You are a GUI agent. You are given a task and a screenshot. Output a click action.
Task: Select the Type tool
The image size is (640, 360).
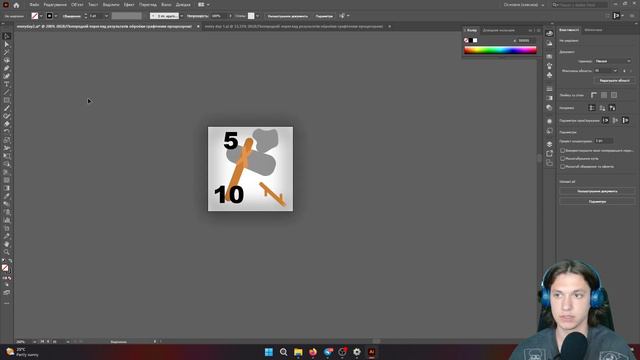click(7, 84)
